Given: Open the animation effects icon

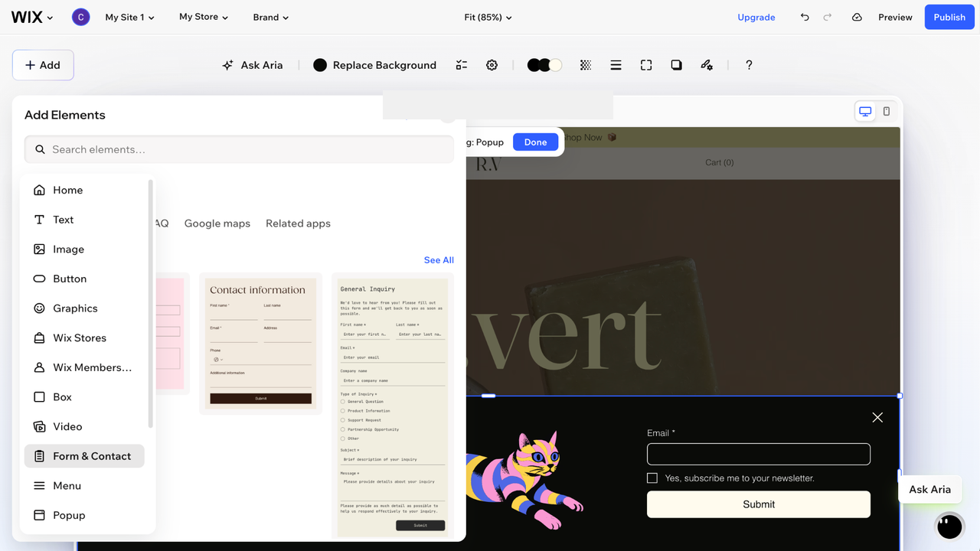Looking at the screenshot, I should click(x=707, y=65).
